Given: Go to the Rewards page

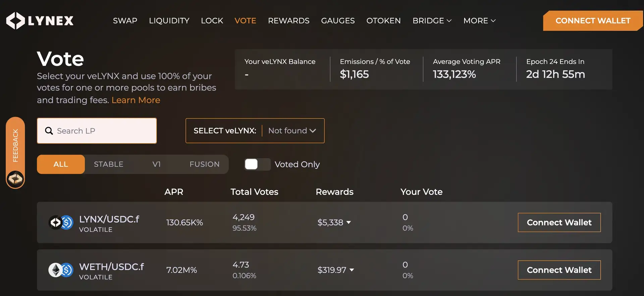Looking at the screenshot, I should pyautogui.click(x=288, y=21).
